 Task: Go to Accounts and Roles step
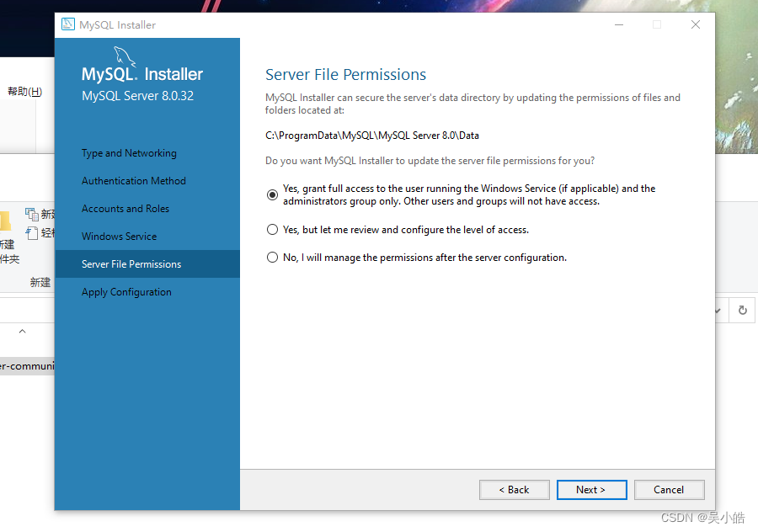125,209
